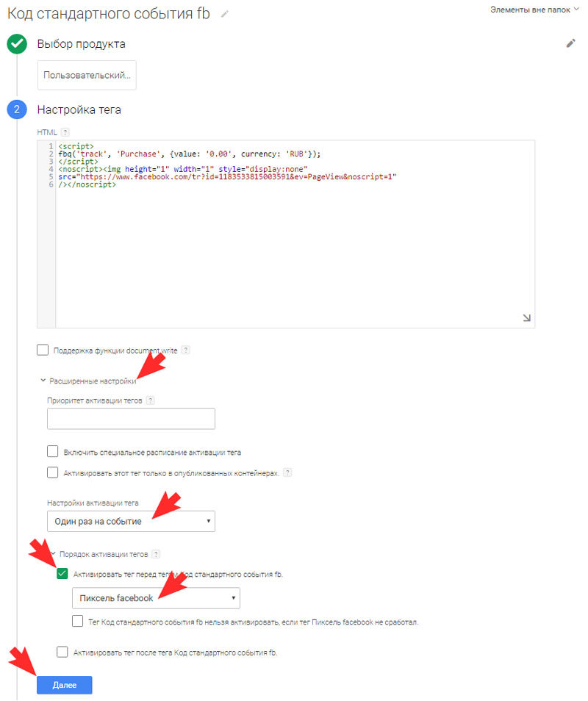Viewport: 588px width, 701px height.
Task: Uncheck Активировать тег перед тегом checkbox
Action: click(x=62, y=574)
